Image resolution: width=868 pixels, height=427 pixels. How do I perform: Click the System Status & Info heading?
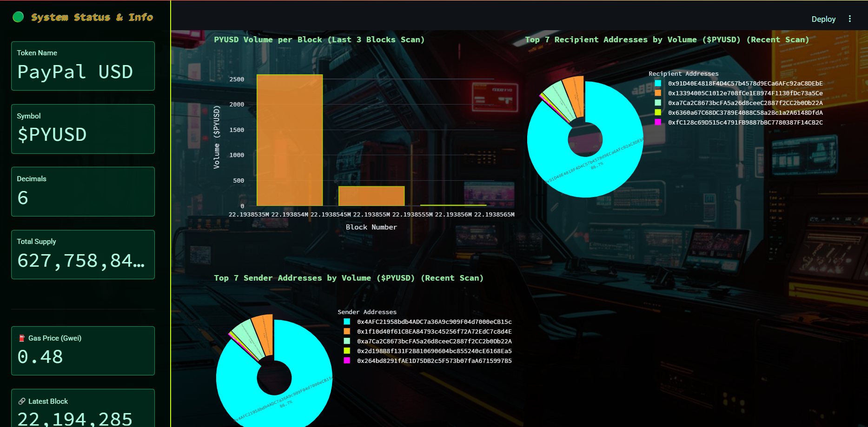[92, 17]
